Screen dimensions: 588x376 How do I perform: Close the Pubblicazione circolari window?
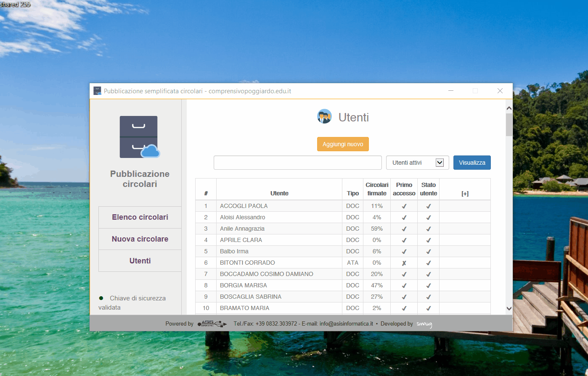(x=500, y=91)
